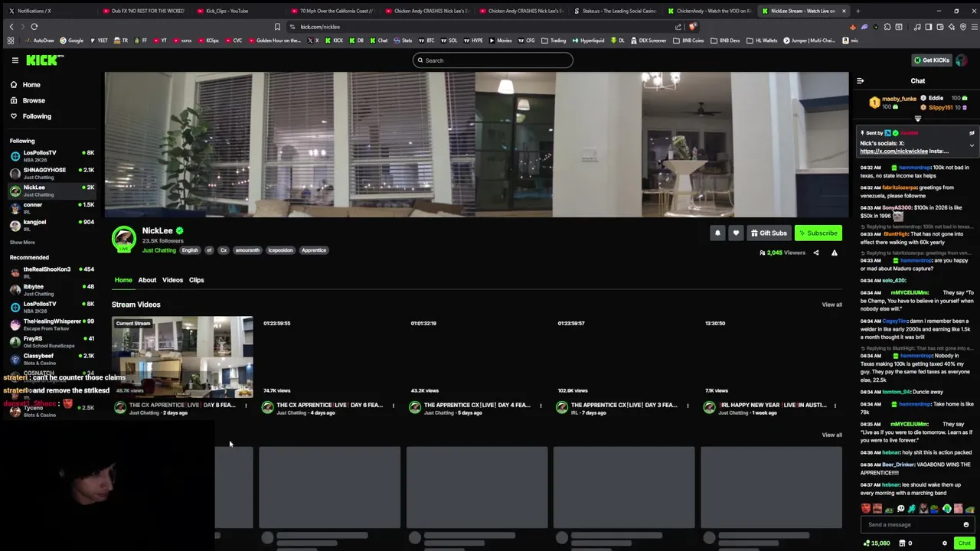The image size is (980, 551).
Task: Open theRealShooKon3 recommended channel
Action: (x=51, y=272)
